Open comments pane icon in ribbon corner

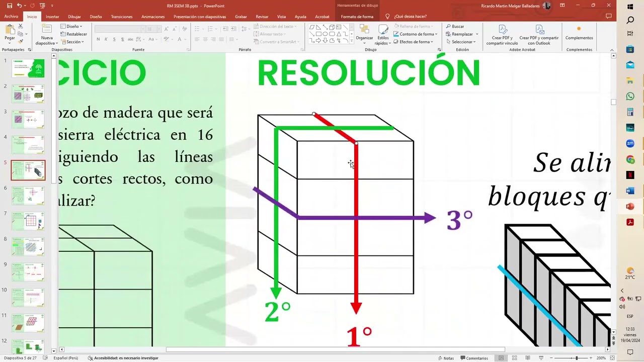coord(610,16)
